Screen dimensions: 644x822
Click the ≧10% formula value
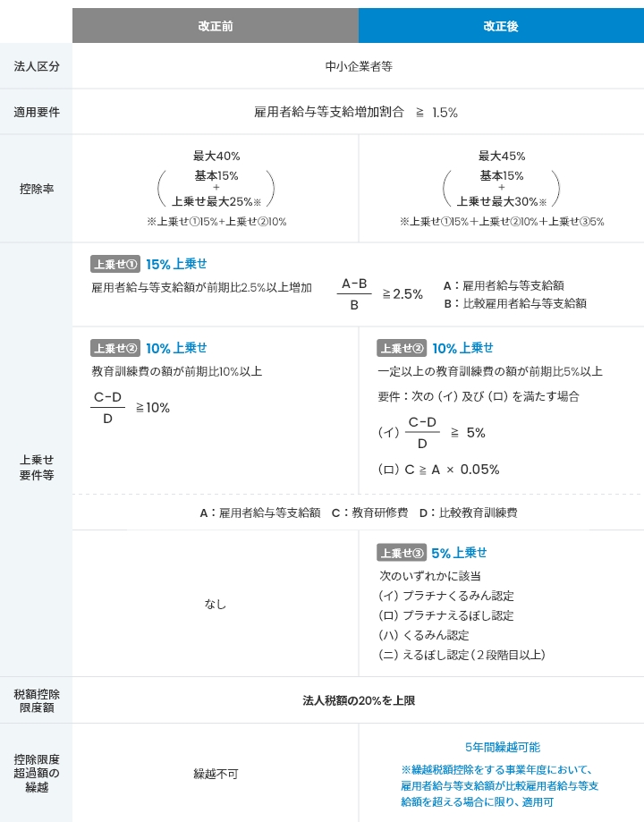coord(153,407)
